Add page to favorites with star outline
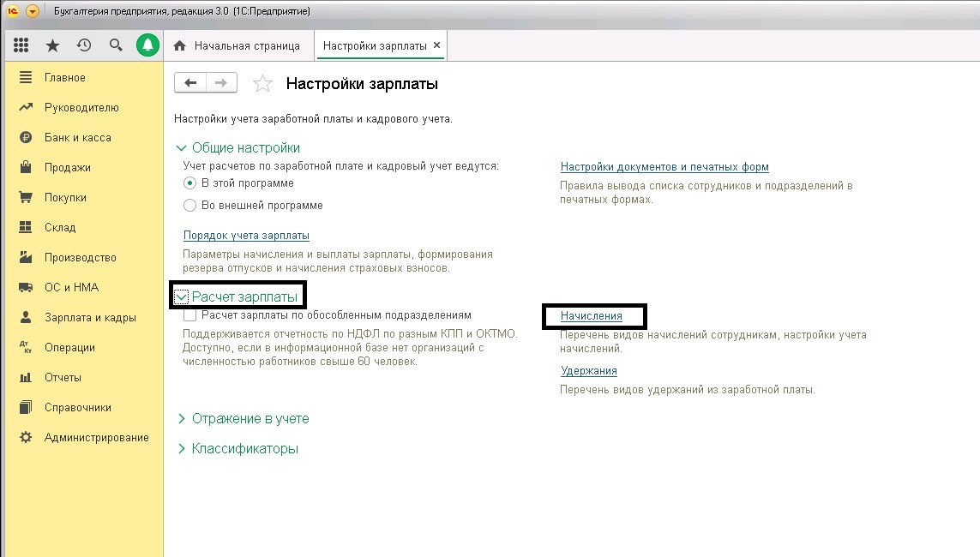Viewport: 980px width, 557px height. tap(262, 84)
